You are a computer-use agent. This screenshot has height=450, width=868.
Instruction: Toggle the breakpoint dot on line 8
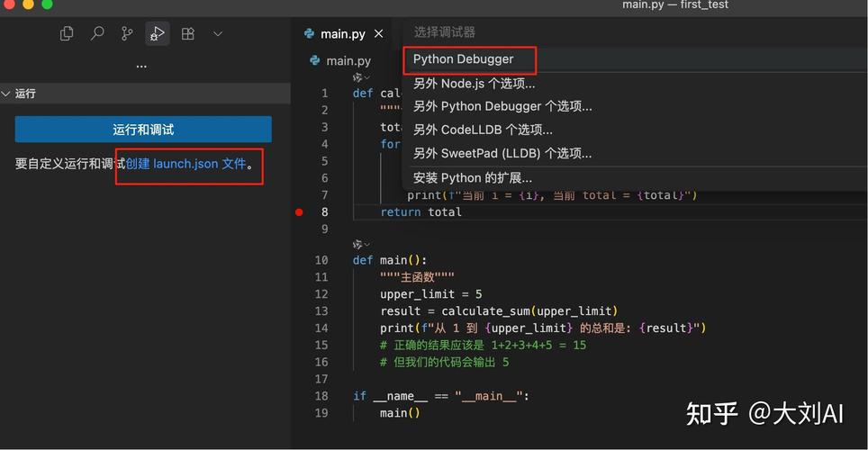299,212
